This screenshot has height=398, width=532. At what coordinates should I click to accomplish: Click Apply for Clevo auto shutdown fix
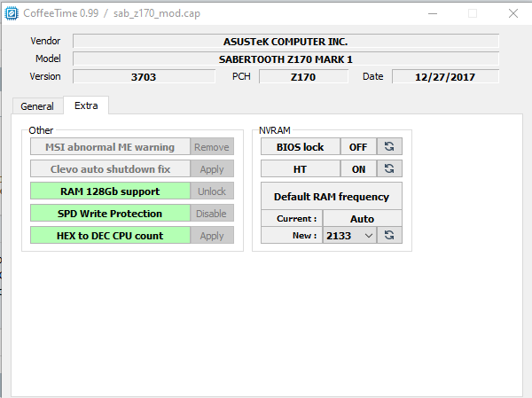click(212, 168)
